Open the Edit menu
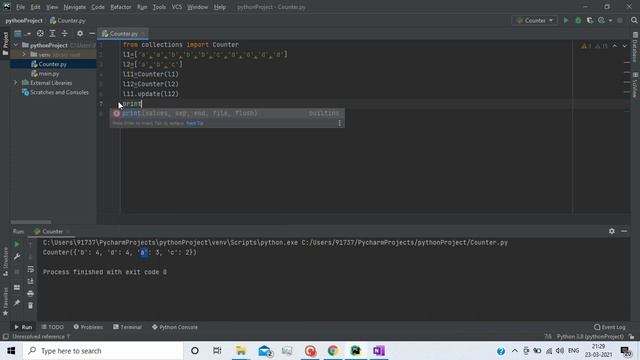640x360 pixels. (x=36, y=7)
